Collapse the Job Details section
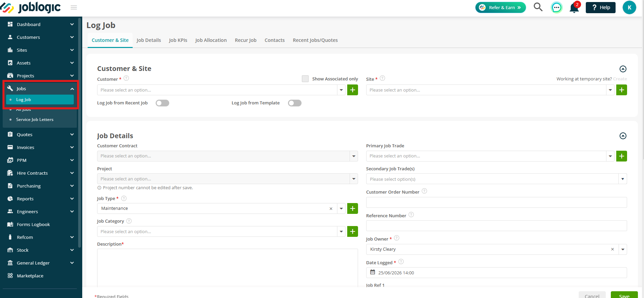Viewport: 644px width, 298px height. [623, 136]
